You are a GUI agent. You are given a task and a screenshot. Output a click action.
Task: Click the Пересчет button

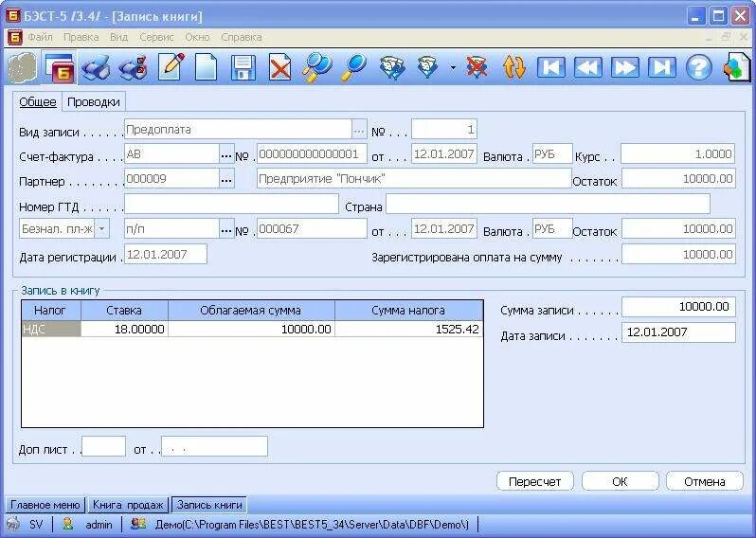[534, 481]
